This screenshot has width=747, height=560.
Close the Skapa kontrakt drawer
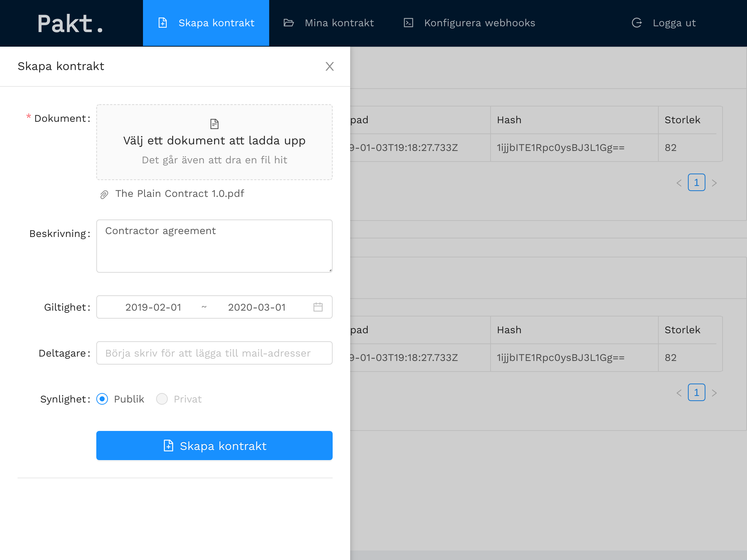click(329, 66)
